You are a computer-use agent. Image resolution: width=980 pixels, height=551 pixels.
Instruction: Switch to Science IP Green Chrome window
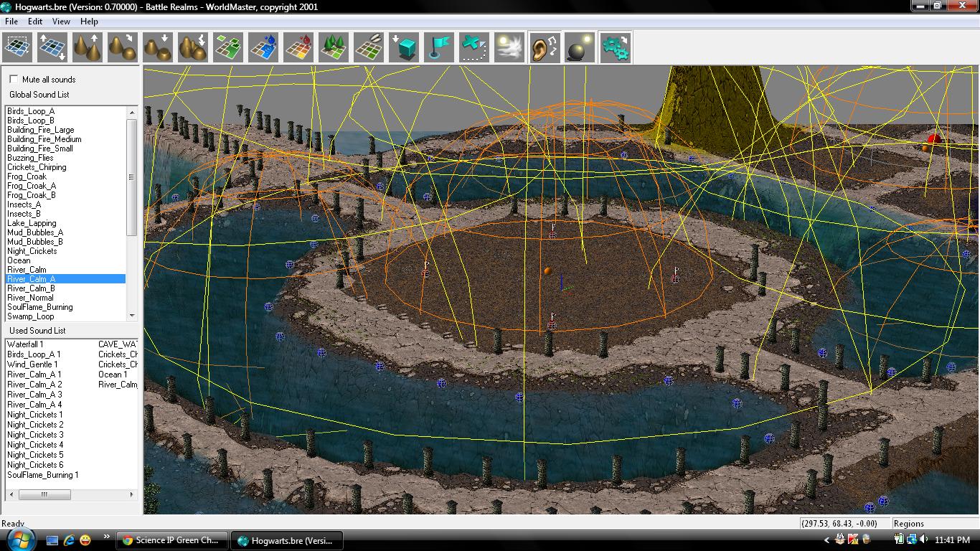pos(172,540)
